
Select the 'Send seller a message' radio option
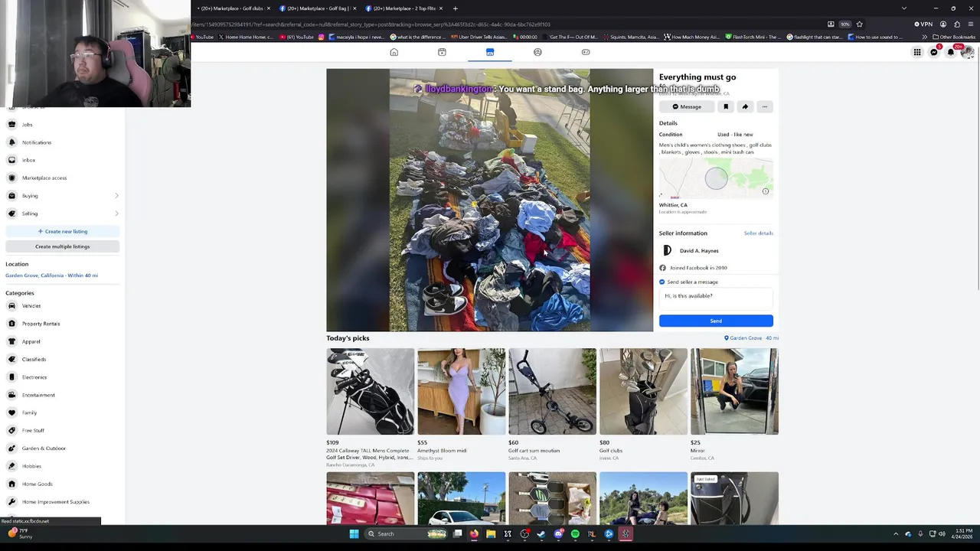[662, 282]
